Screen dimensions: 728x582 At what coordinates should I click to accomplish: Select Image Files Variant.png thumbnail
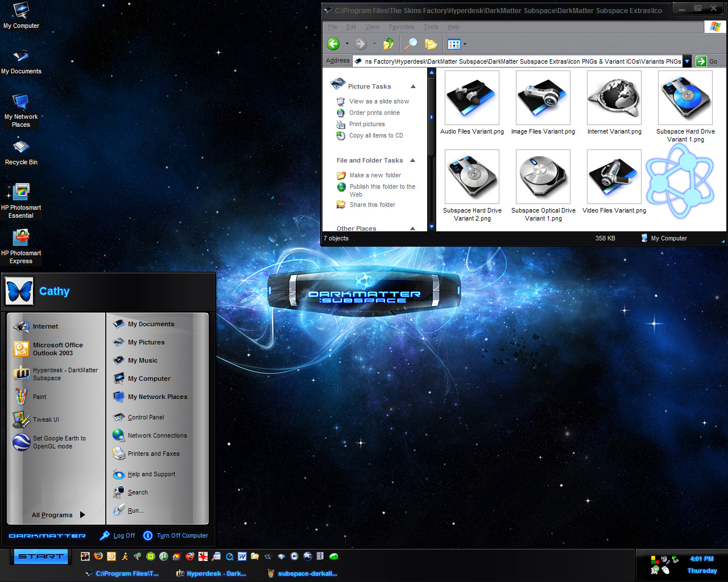543,98
